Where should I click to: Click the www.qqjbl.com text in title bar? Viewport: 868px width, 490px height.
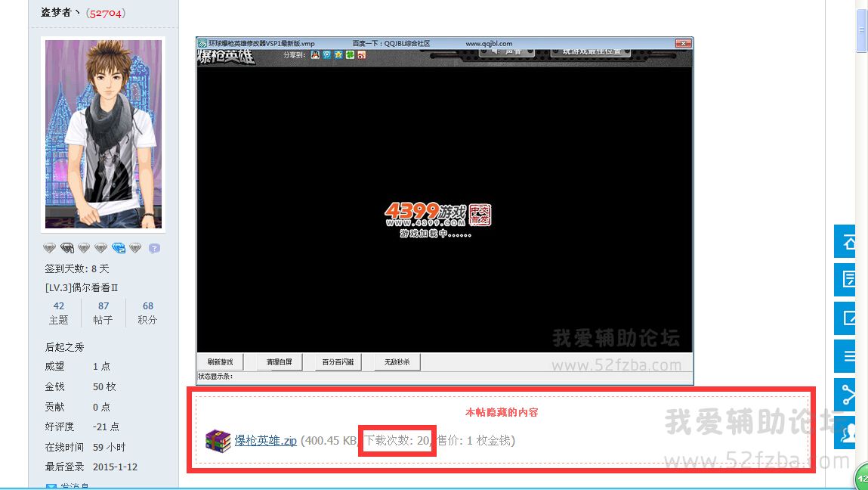489,43
